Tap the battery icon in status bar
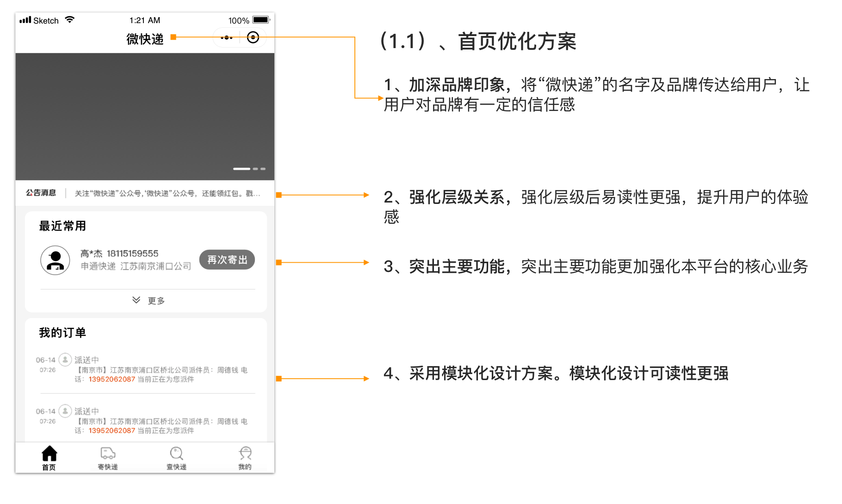The width and height of the screenshot is (842, 504). (261, 20)
